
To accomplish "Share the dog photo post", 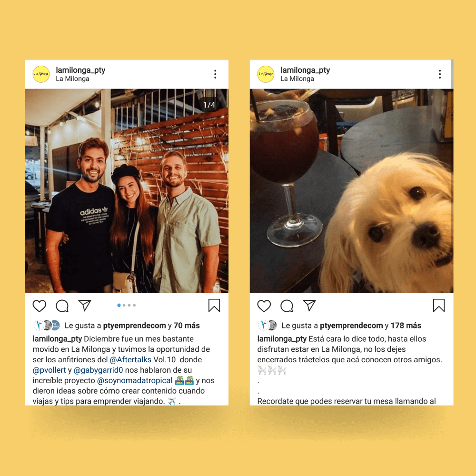I will pyautogui.click(x=309, y=306).
